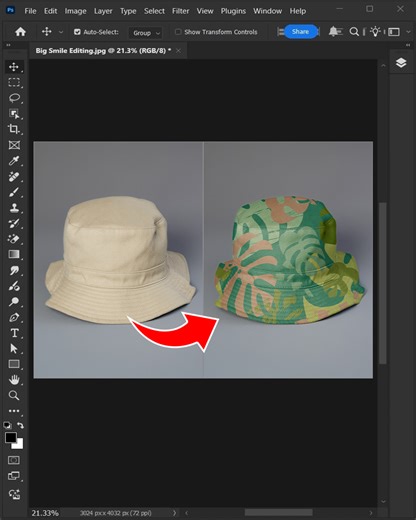Open the Window menu
Screen dimensions: 416x520
point(267,11)
